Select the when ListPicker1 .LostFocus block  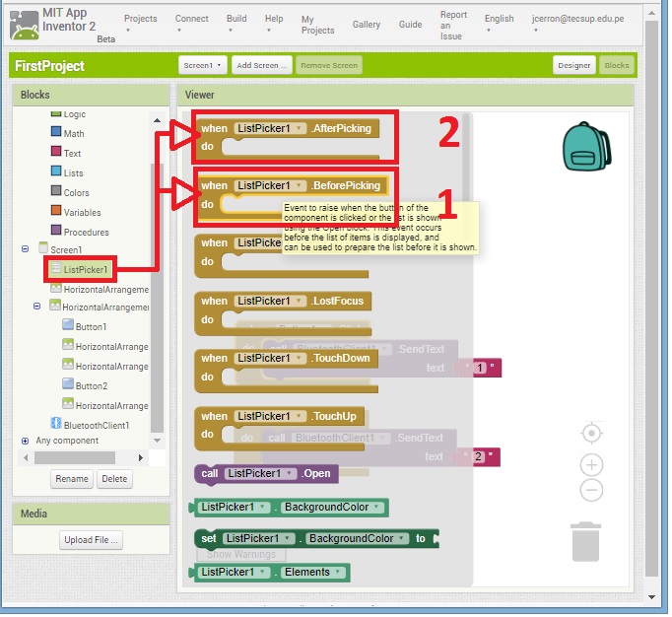coord(283,313)
